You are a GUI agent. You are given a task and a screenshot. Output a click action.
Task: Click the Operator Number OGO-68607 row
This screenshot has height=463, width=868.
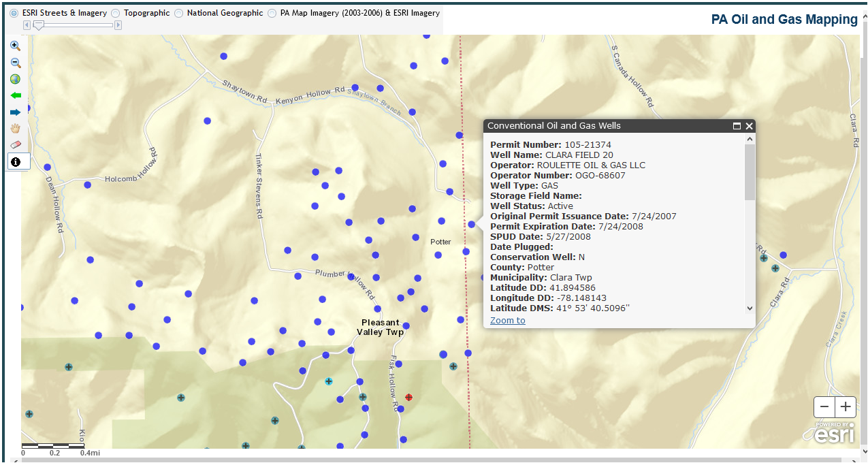pyautogui.click(x=558, y=175)
